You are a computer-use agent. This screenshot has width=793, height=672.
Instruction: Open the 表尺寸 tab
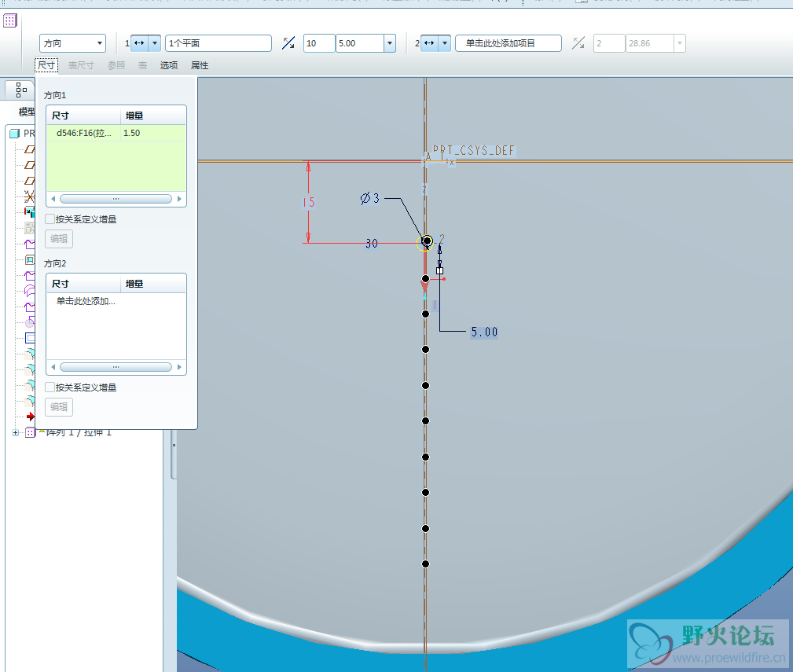(x=81, y=65)
